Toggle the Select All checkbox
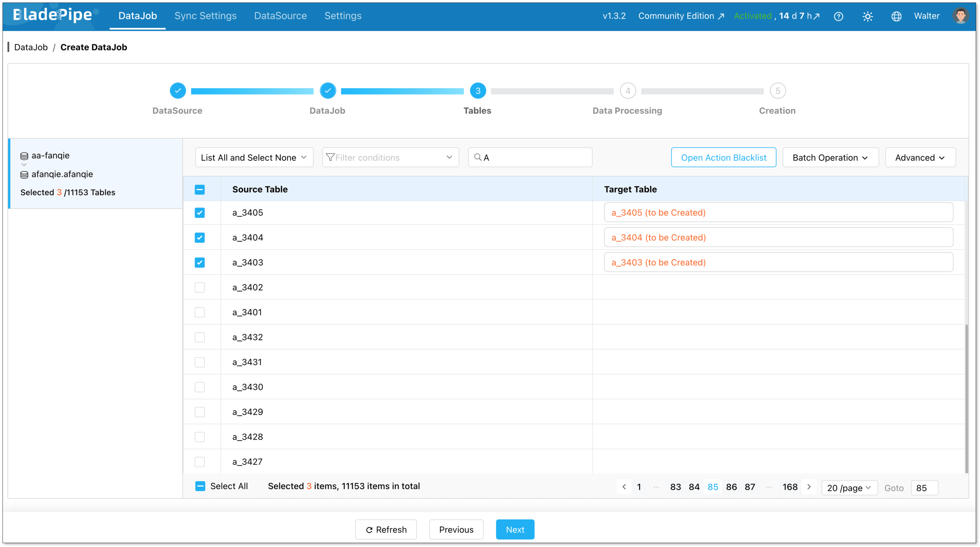The height and width of the screenshot is (547, 980). [x=200, y=486]
